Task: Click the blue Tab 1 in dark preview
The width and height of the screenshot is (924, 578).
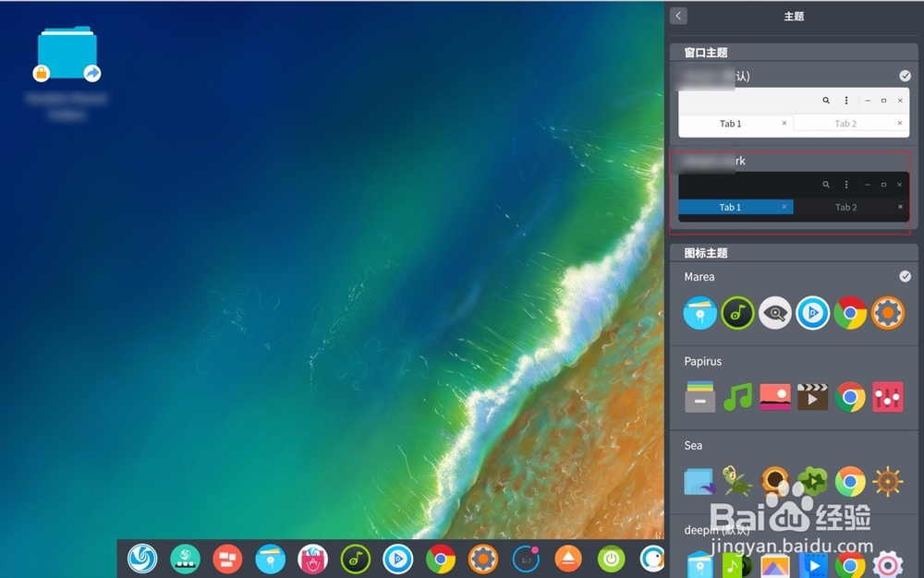Action: pos(736,207)
